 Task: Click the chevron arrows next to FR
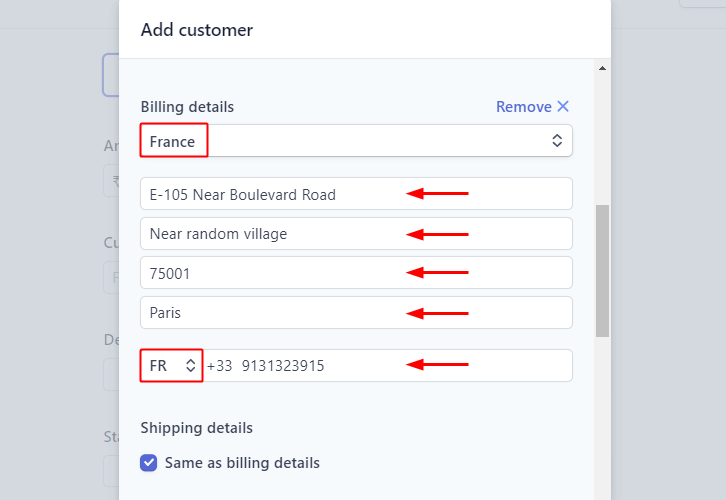pos(191,366)
